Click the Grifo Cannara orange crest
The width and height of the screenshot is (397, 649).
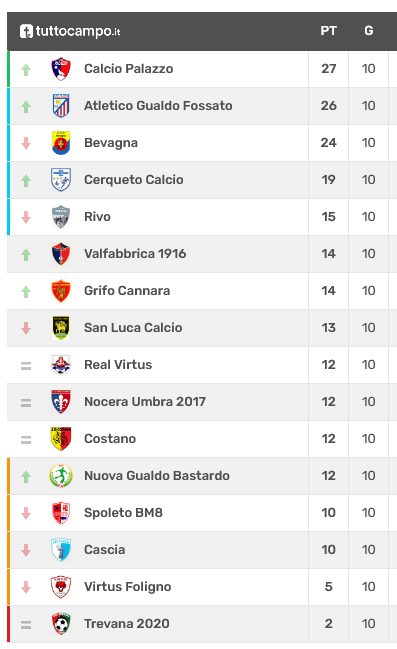pos(61,291)
